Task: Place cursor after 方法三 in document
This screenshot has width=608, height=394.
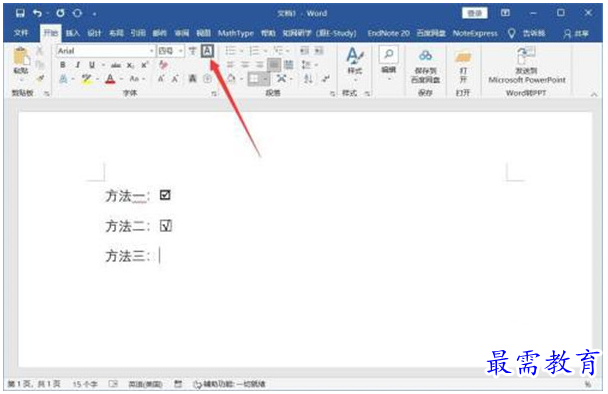Action: (x=160, y=256)
